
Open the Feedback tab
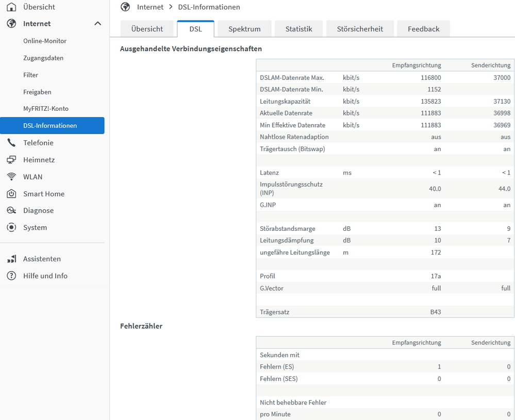pos(423,29)
